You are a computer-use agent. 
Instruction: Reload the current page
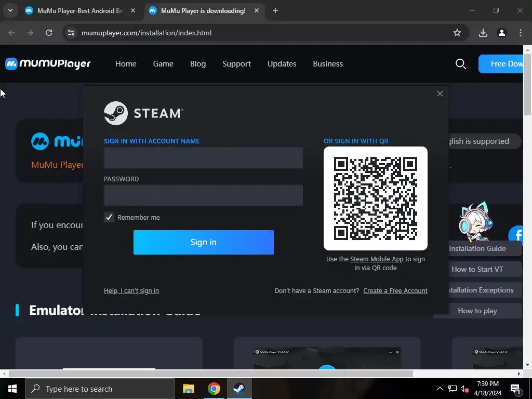click(x=49, y=33)
